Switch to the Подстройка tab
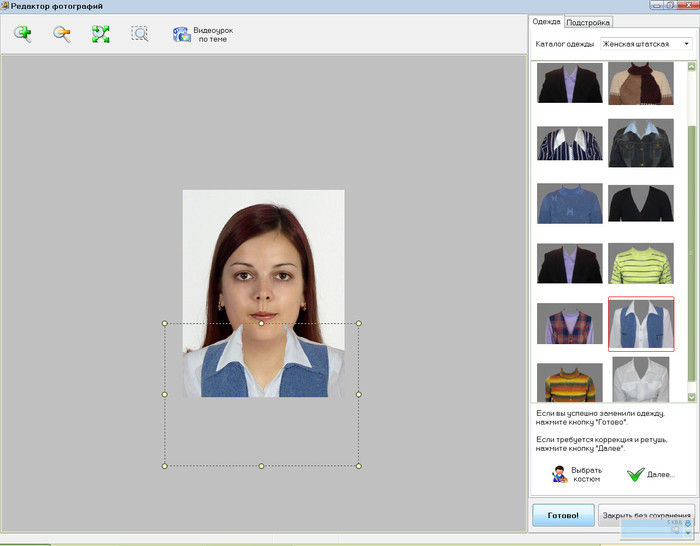 pyautogui.click(x=588, y=22)
